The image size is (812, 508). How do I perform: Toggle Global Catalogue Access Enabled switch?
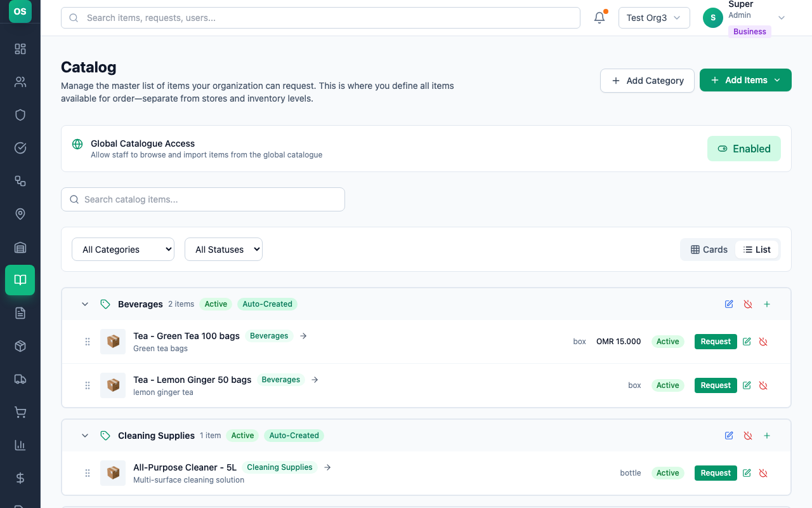coord(743,149)
